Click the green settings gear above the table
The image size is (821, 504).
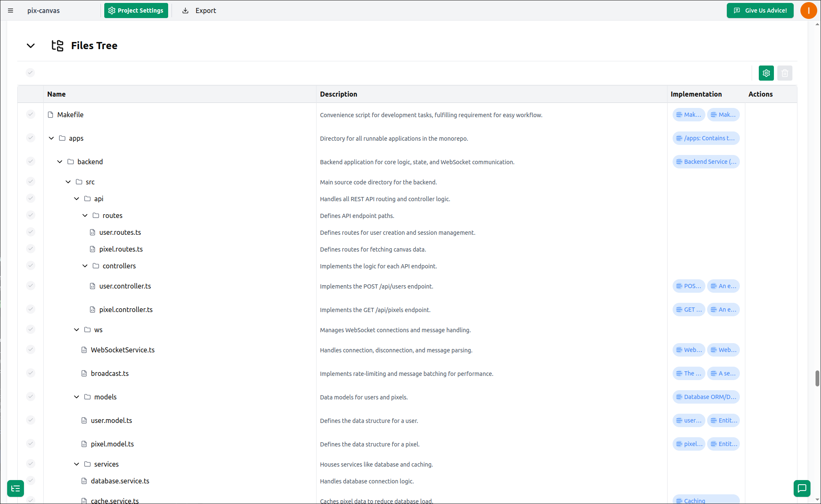point(766,73)
